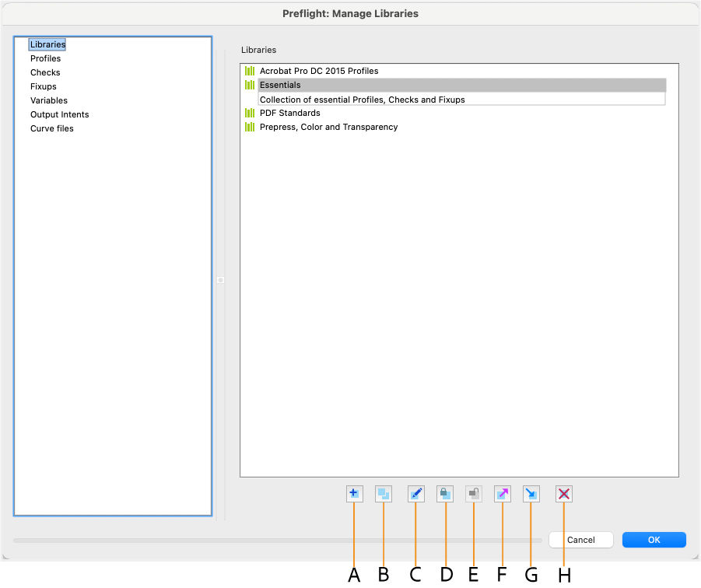
Task: Open the Fixups category
Action: click(x=43, y=86)
